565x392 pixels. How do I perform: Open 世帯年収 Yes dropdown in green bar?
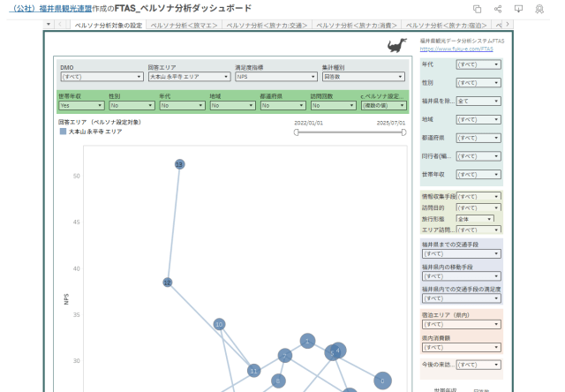(x=81, y=106)
